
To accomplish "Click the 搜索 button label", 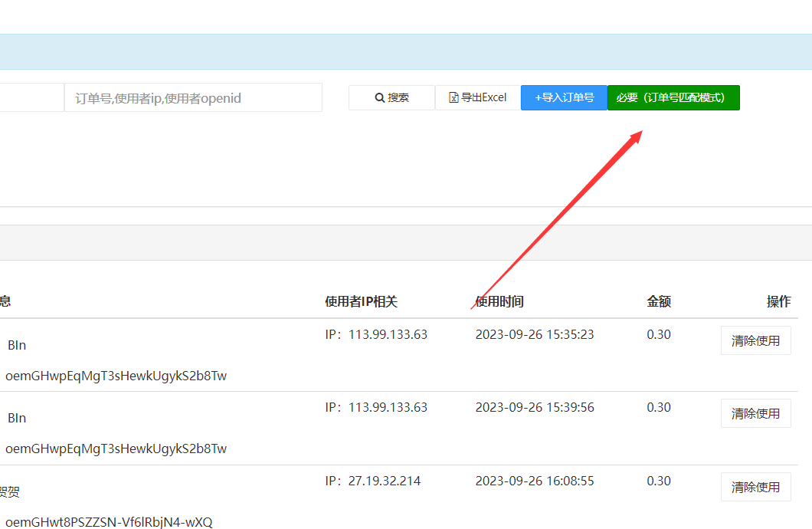I will (398, 98).
